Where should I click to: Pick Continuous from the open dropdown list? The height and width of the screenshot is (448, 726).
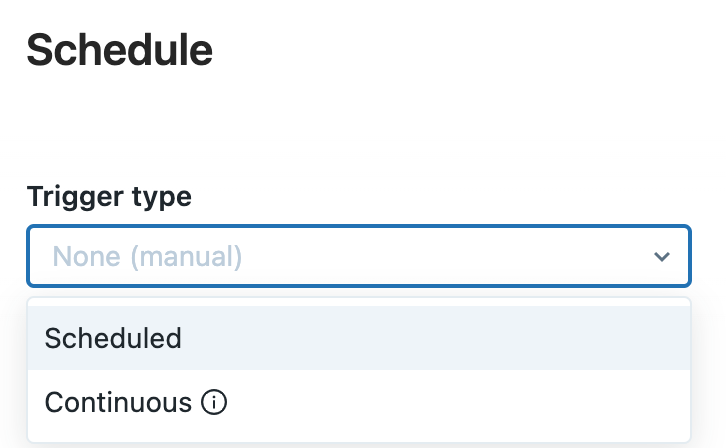pyautogui.click(x=118, y=403)
